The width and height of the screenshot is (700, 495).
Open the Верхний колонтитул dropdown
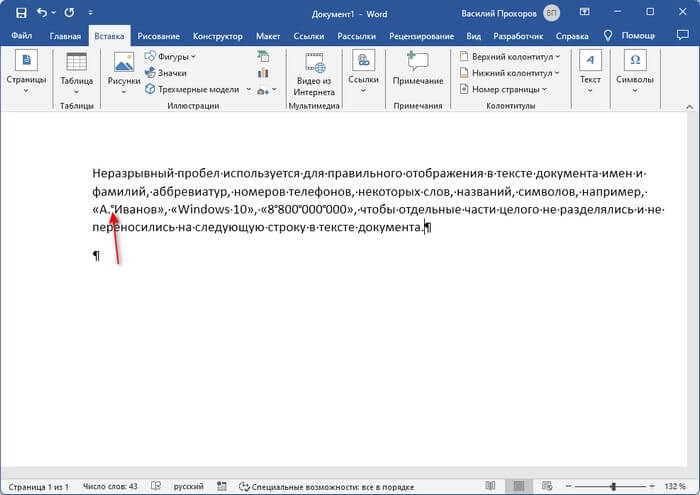coord(509,57)
